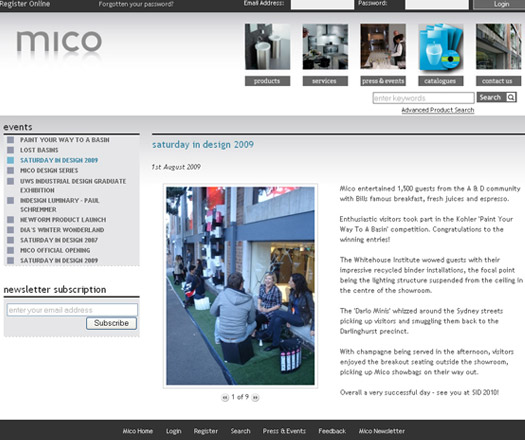Click the event gallery photo
Image resolution: width=525 pixels, height=440 pixels.
pyautogui.click(x=240, y=286)
